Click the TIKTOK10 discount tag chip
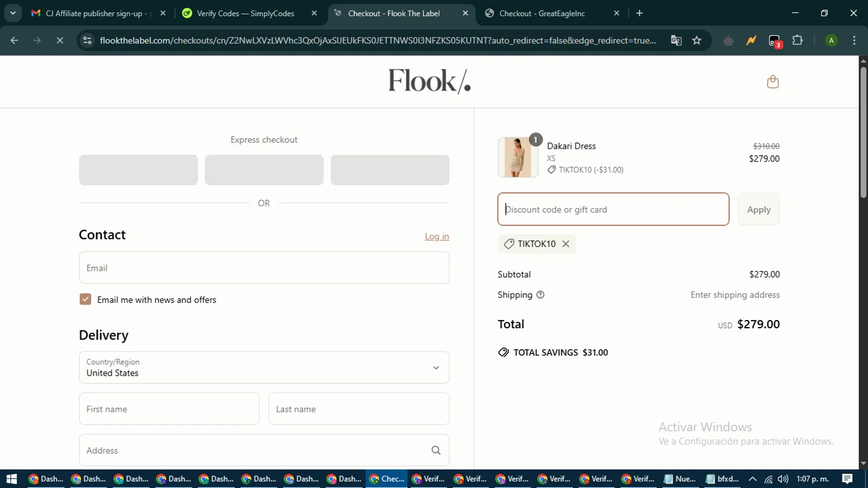The image size is (868, 488). pyautogui.click(x=536, y=244)
